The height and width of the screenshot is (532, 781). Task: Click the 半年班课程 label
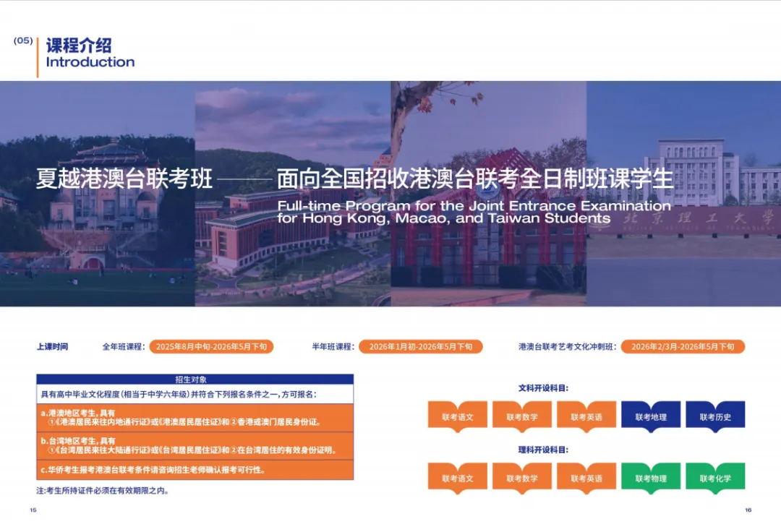point(333,347)
